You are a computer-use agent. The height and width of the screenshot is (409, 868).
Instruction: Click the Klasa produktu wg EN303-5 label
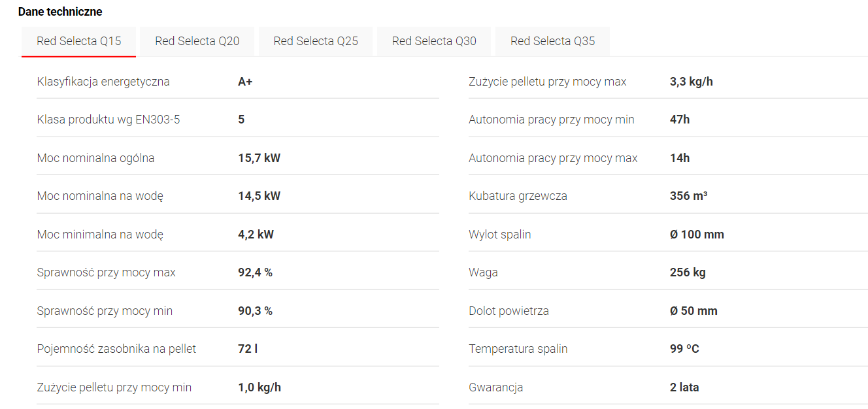pyautogui.click(x=108, y=120)
